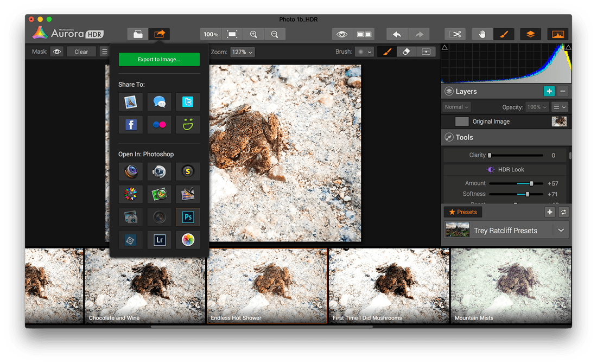Open the layer options menu dropdown
597x364 pixels.
pos(560,107)
